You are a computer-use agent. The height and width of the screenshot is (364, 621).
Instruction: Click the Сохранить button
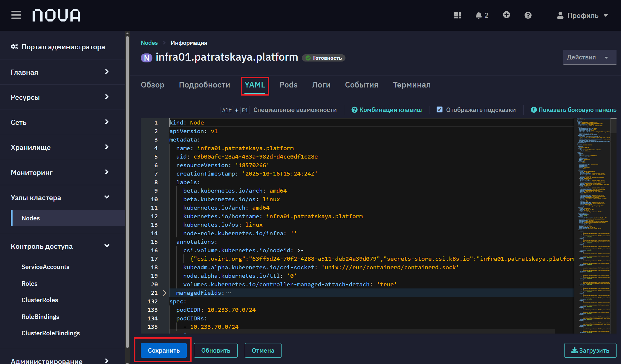[164, 350]
